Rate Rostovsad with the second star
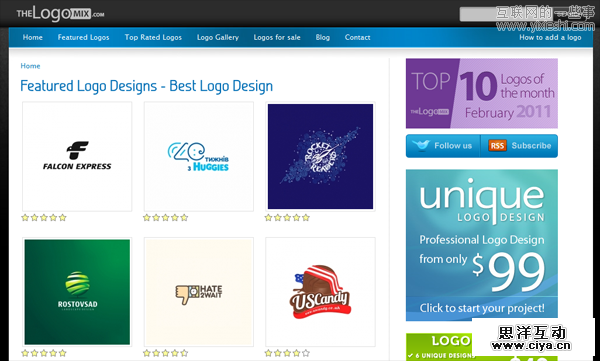Image resolution: width=600 pixels, height=361 pixels. pyautogui.click(x=34, y=353)
